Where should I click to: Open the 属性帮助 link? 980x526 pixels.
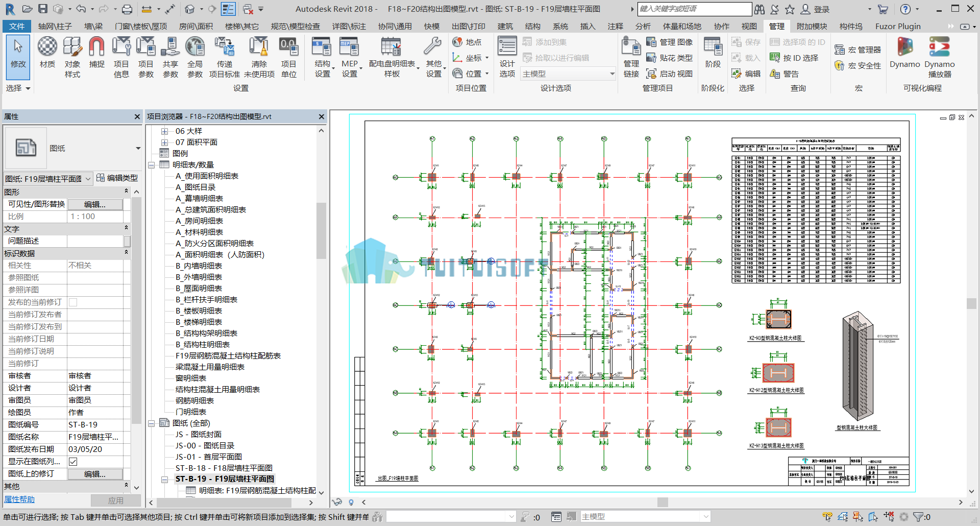(x=19, y=499)
